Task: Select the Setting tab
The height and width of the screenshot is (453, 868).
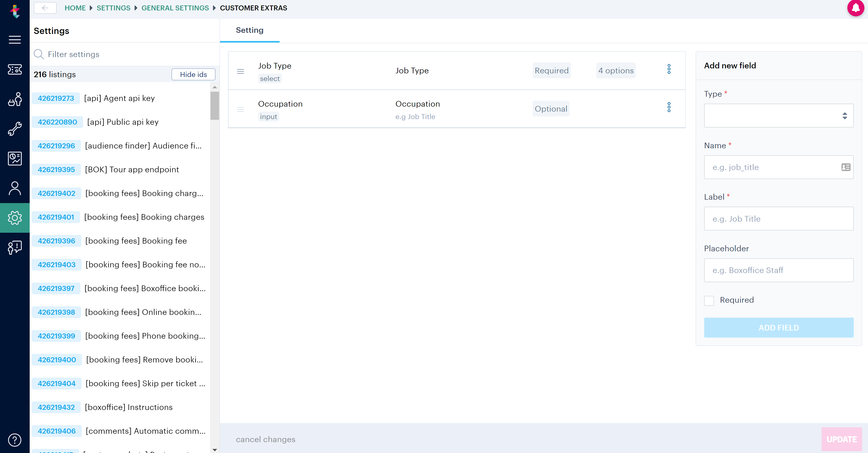Action: pyautogui.click(x=250, y=30)
